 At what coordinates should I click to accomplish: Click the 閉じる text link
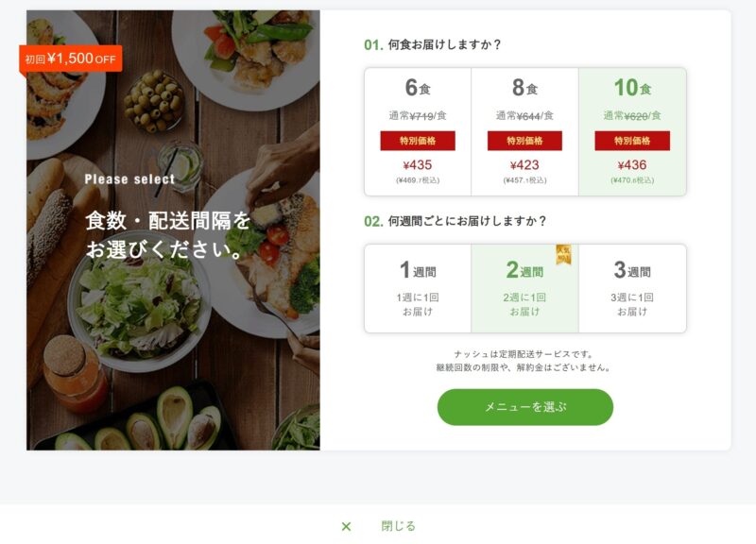(398, 526)
